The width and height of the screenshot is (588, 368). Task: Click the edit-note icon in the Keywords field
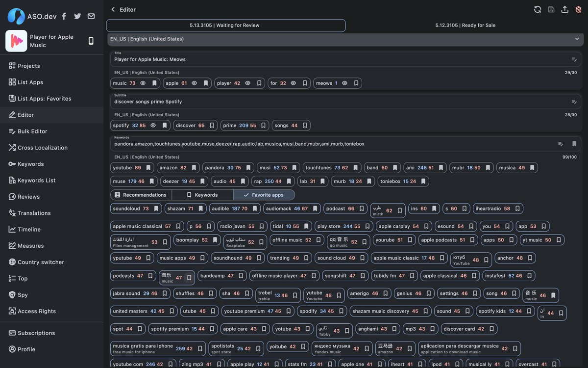point(561,144)
